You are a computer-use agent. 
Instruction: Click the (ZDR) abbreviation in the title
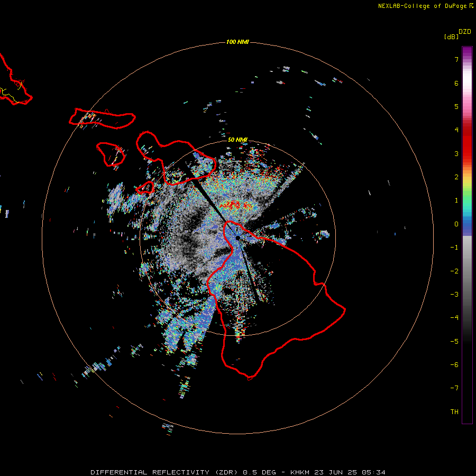pos(226,472)
